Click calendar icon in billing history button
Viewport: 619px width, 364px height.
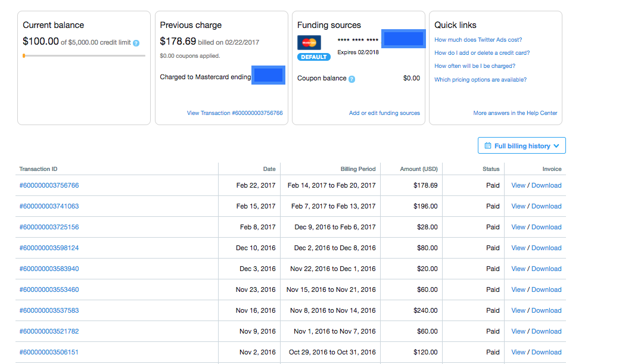pos(488,146)
